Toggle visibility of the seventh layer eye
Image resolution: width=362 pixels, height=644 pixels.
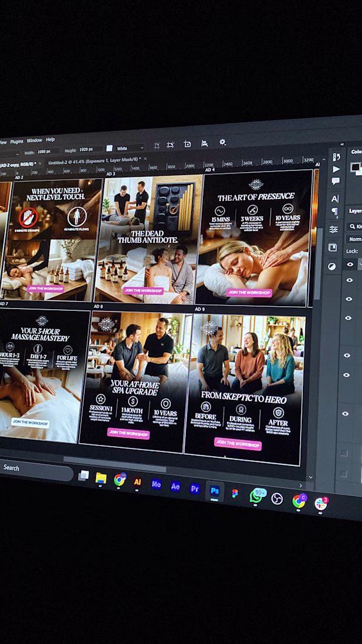point(346,413)
